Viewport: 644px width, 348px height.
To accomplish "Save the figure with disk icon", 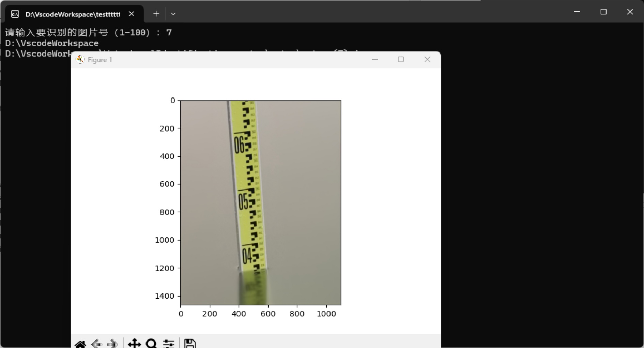I will click(190, 343).
